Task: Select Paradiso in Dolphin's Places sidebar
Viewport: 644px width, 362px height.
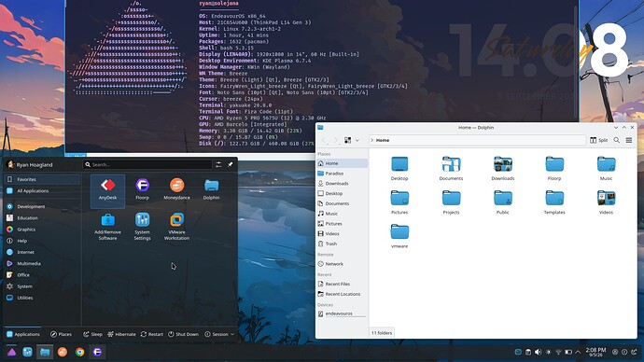Action: click(x=343, y=174)
